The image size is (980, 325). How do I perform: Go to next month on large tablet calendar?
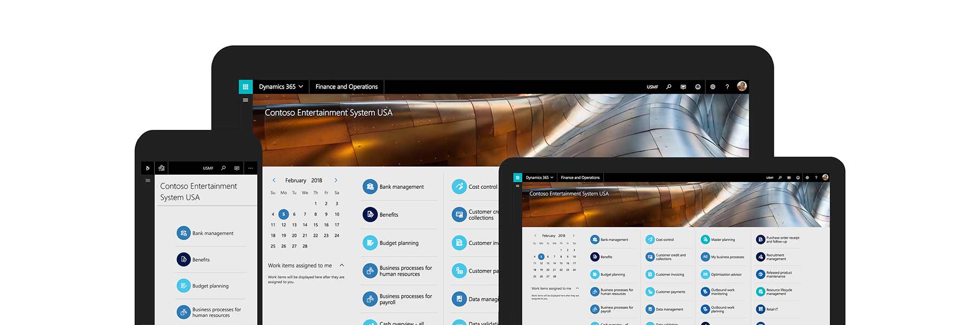(336, 180)
